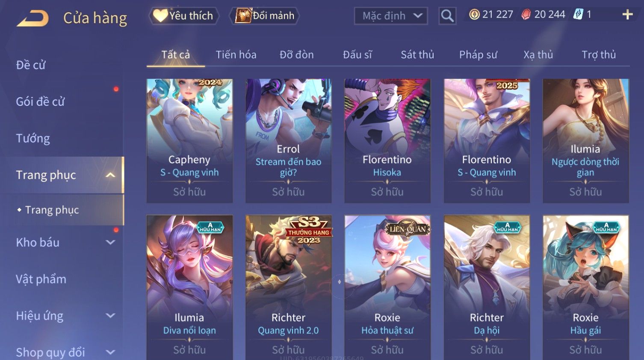Switch to the Tiến hóa tab
Screen dimensions: 644x360
coord(236,55)
